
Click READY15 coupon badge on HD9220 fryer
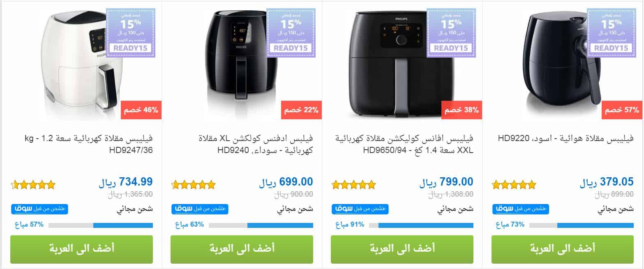click(x=612, y=32)
